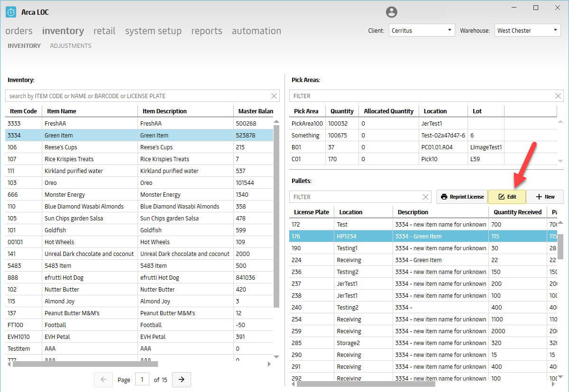Sort inventory by Item Description column
Screen dimensions: 569x392
tap(185, 111)
